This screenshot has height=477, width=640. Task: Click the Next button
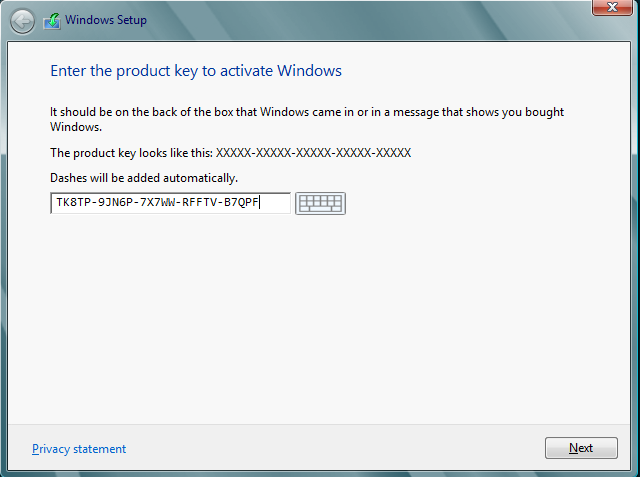[x=581, y=448]
